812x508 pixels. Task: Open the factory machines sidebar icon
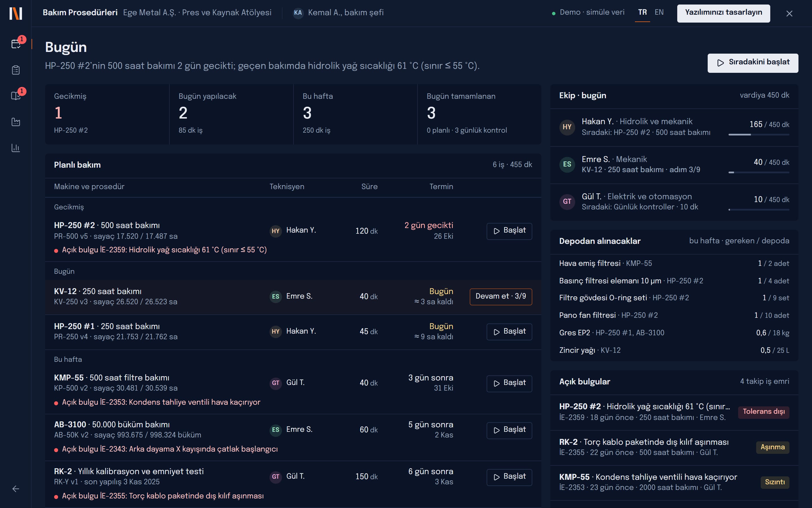point(16,122)
